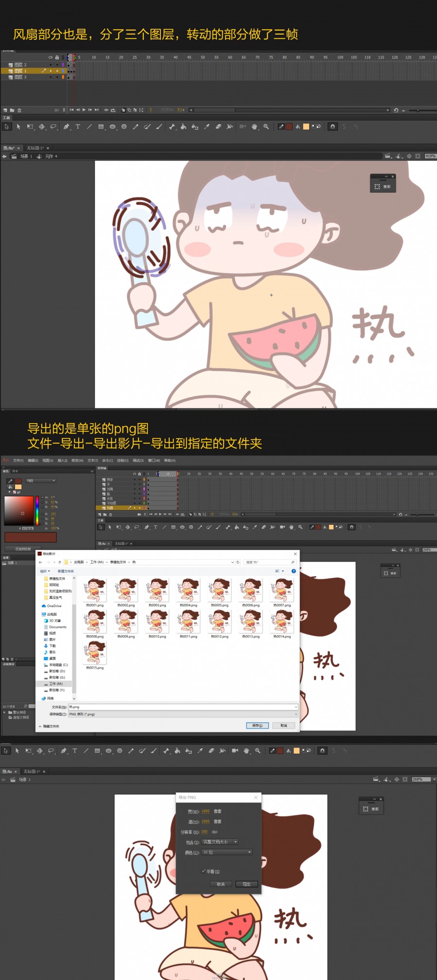Toggle the 平滑(S) smoothing checkbox
The width and height of the screenshot is (437, 980).
click(203, 871)
